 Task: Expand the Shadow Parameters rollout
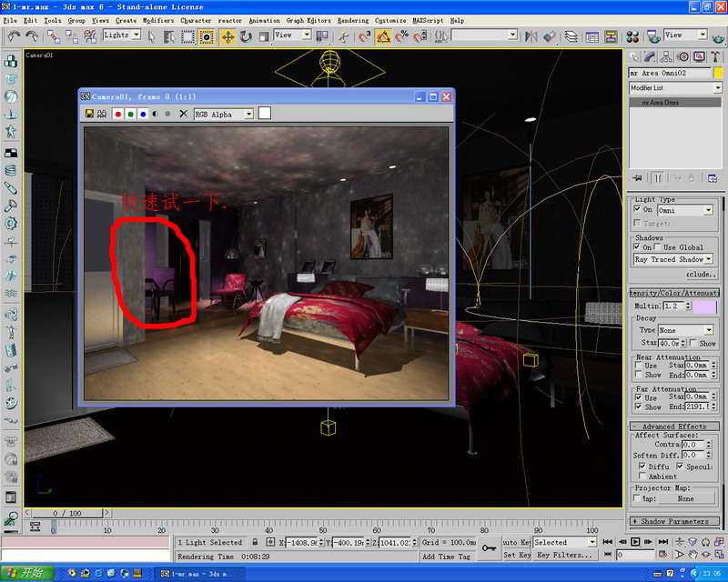point(674,521)
